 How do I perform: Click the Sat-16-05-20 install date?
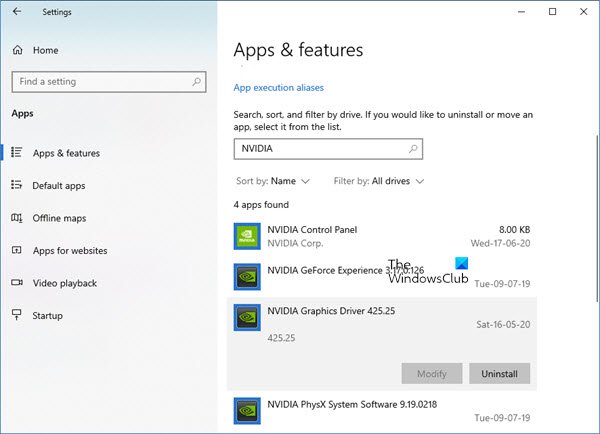click(503, 325)
